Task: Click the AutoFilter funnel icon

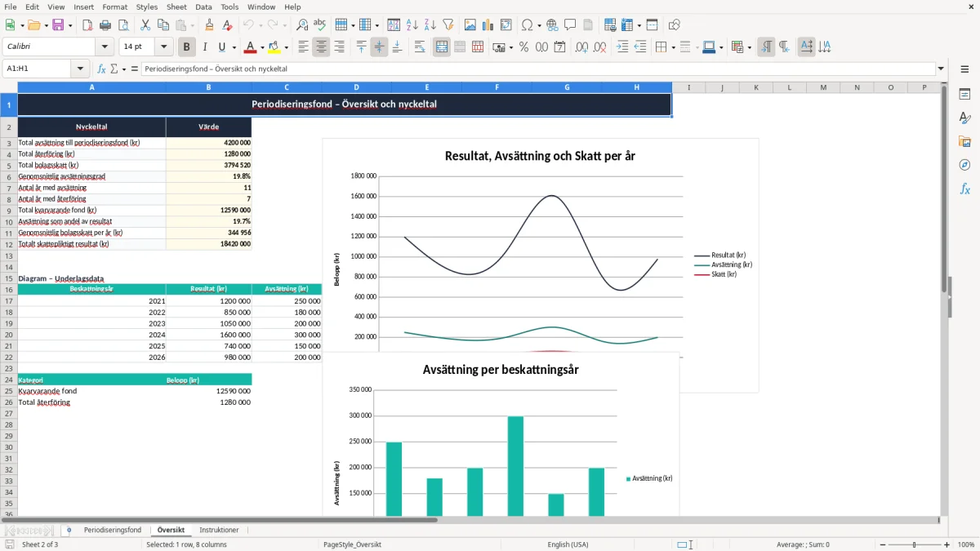Action: (x=448, y=25)
